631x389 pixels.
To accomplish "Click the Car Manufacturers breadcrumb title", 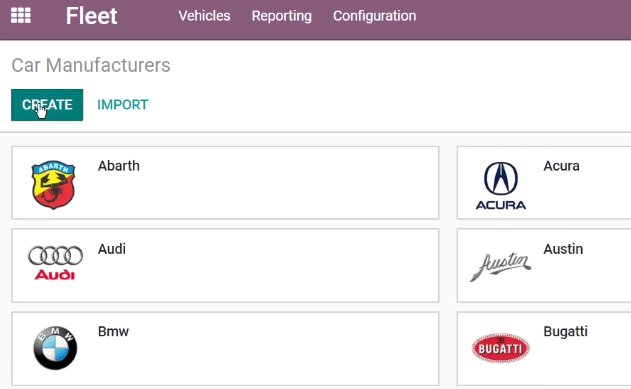I will pos(91,65).
